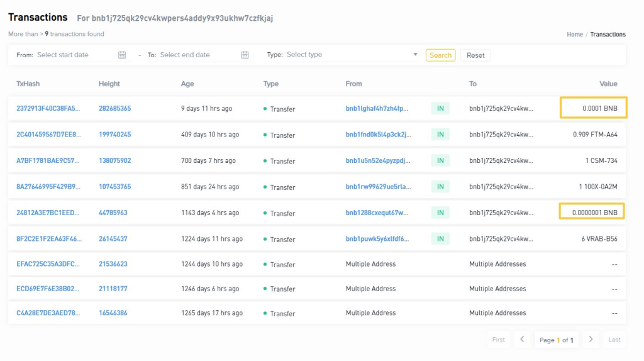Select the wallet address in the page heading
Viewport: 644px width, 361px height.
tap(182, 18)
